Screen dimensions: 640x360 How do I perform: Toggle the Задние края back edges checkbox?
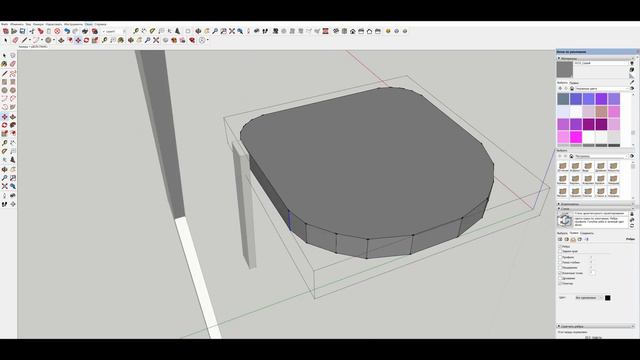560,251
